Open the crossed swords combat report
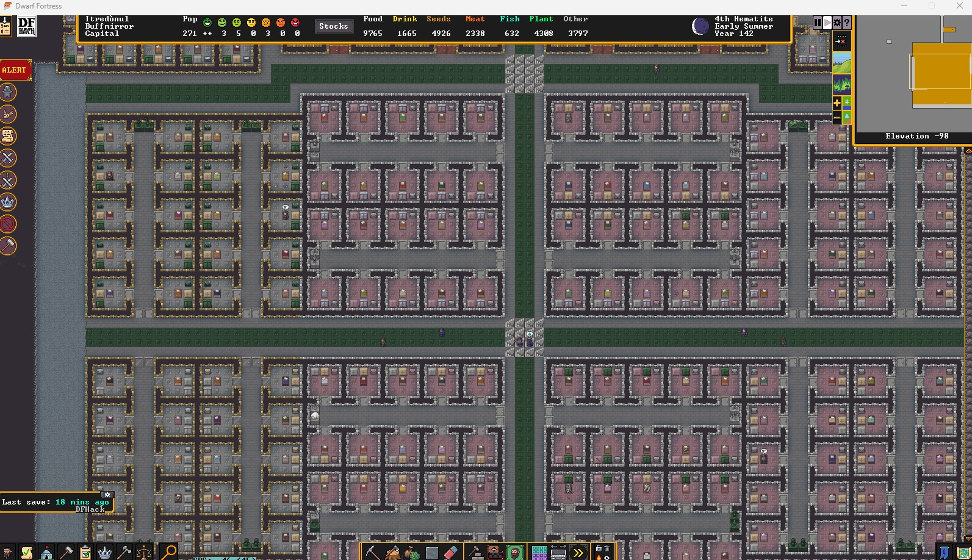Screen dimensions: 972x560 [8, 158]
